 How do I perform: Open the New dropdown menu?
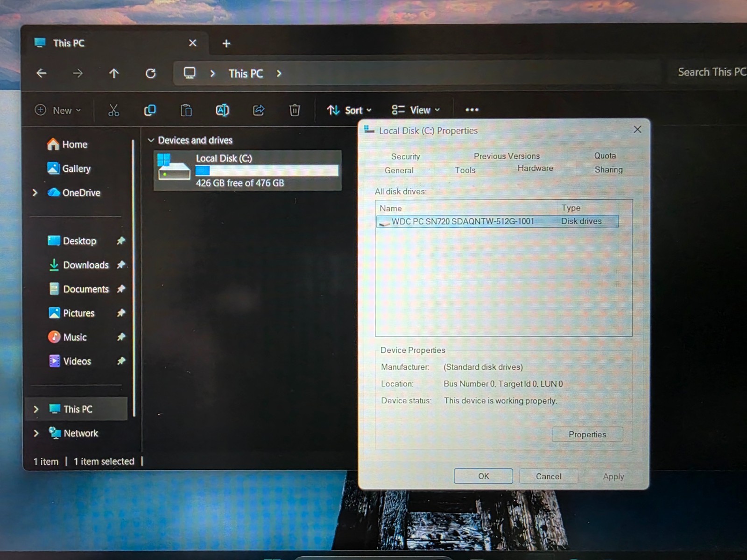pyautogui.click(x=58, y=111)
